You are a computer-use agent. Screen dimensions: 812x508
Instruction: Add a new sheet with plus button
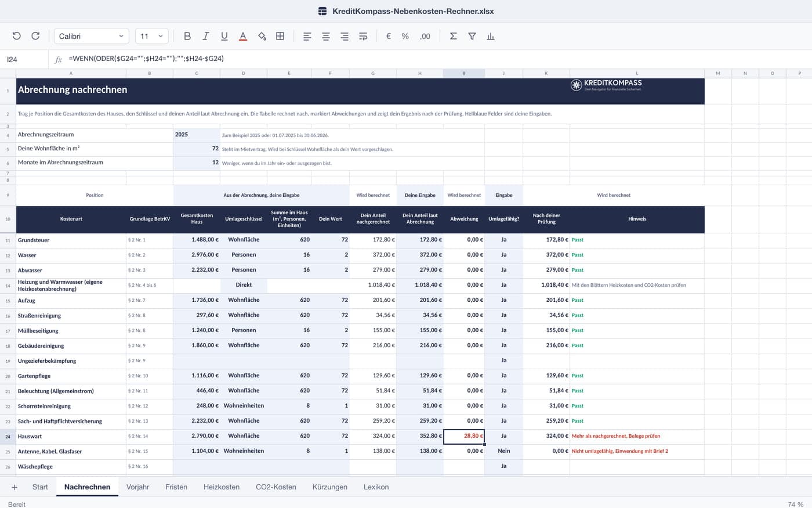(x=14, y=487)
